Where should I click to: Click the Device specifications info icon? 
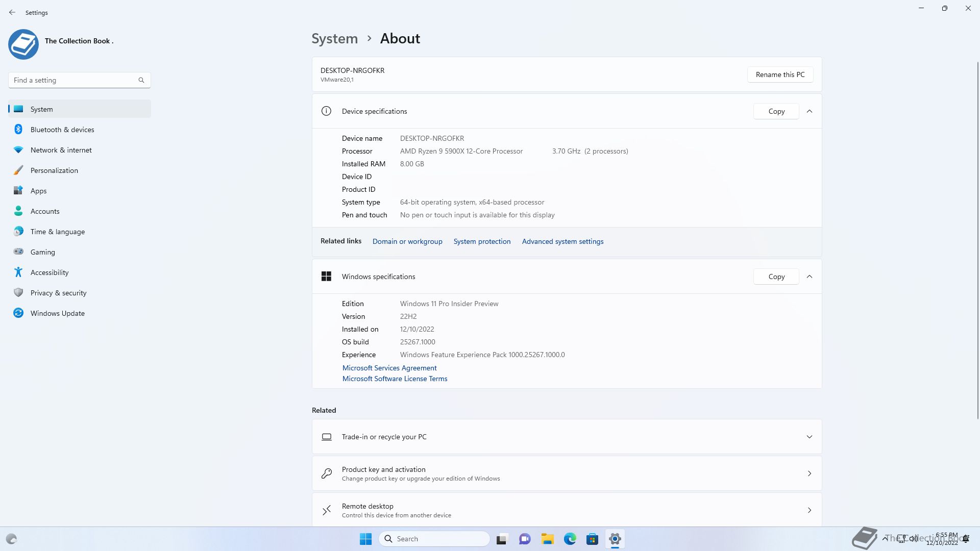coord(326,111)
